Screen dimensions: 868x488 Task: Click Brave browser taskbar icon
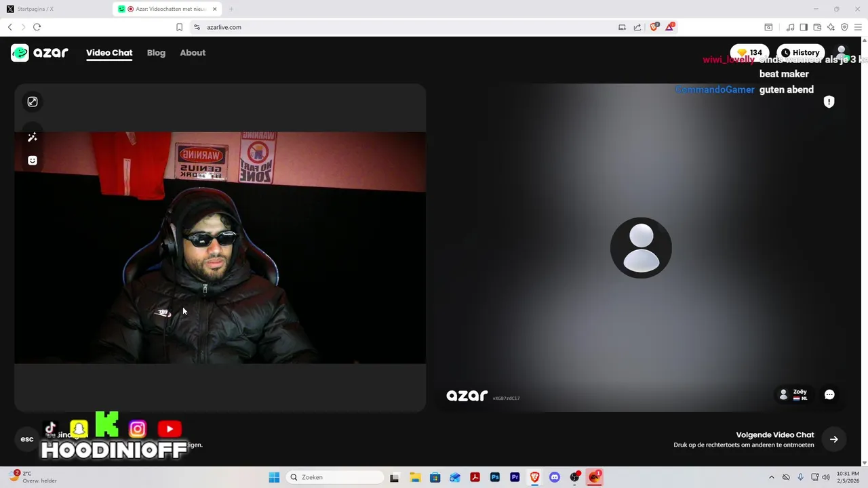click(x=535, y=477)
